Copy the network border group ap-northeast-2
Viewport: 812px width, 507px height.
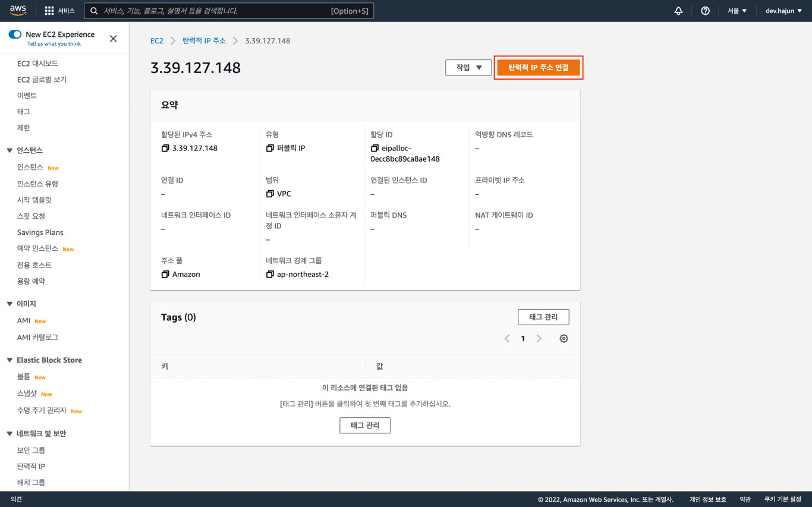pos(270,274)
